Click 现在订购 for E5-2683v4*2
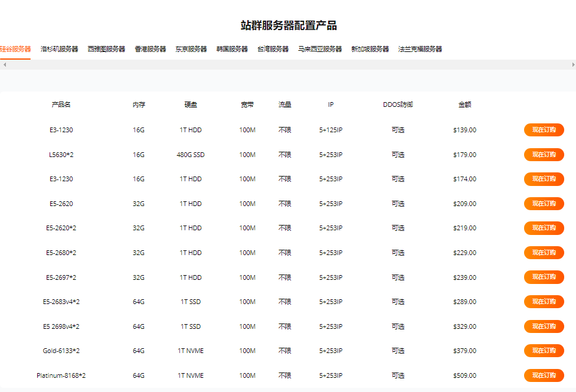The image size is (576, 392). point(544,302)
